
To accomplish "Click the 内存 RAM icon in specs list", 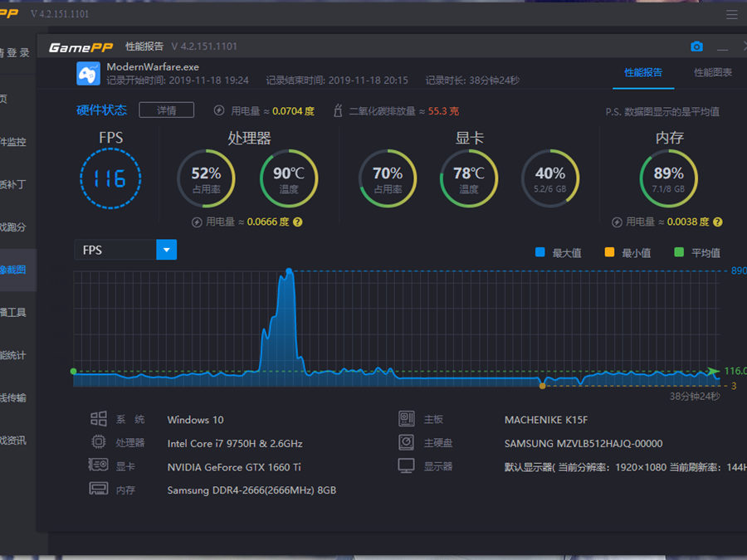I will [x=99, y=489].
